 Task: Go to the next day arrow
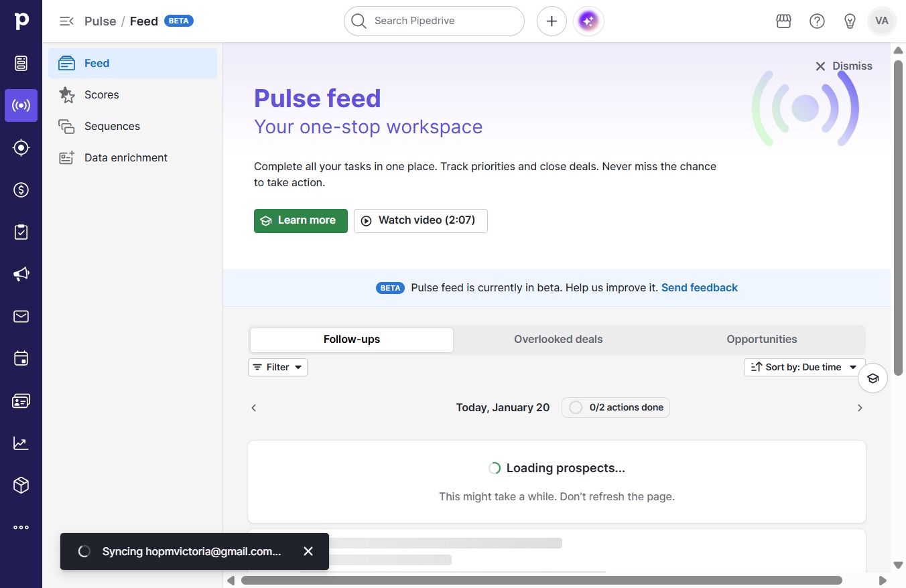pyautogui.click(x=860, y=408)
